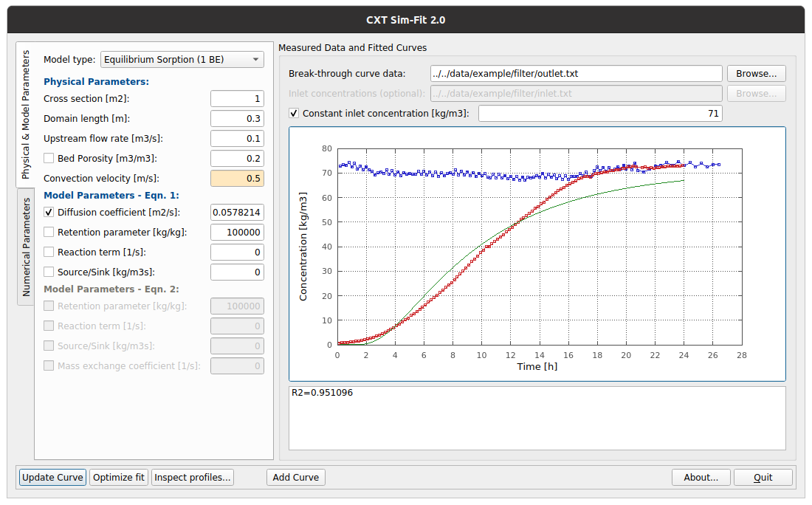Open the Model type dropdown
This screenshot has height=505, width=812.
182,59
